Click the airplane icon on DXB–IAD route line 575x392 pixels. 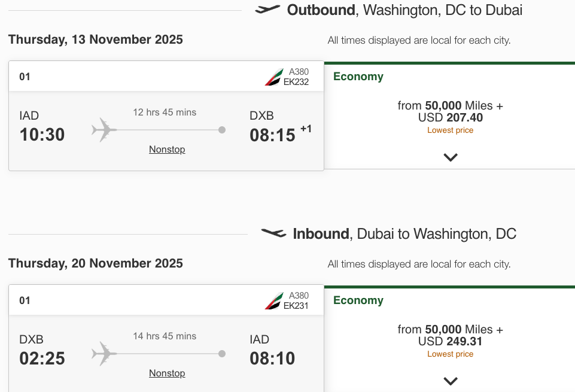click(104, 354)
